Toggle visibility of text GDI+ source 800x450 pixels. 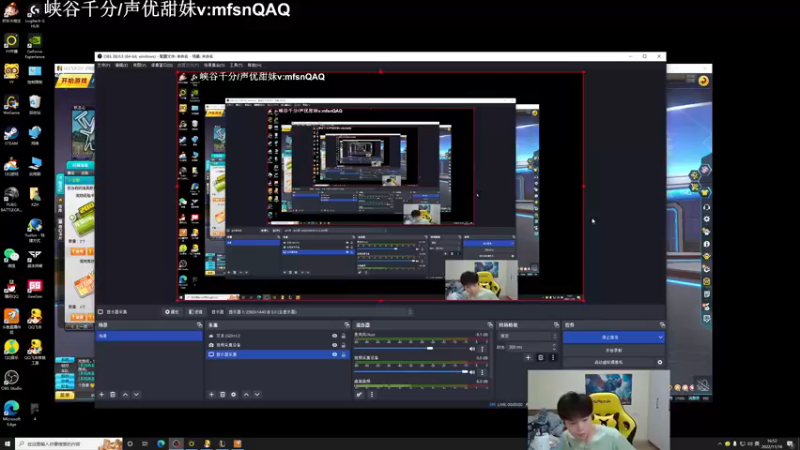pos(335,336)
